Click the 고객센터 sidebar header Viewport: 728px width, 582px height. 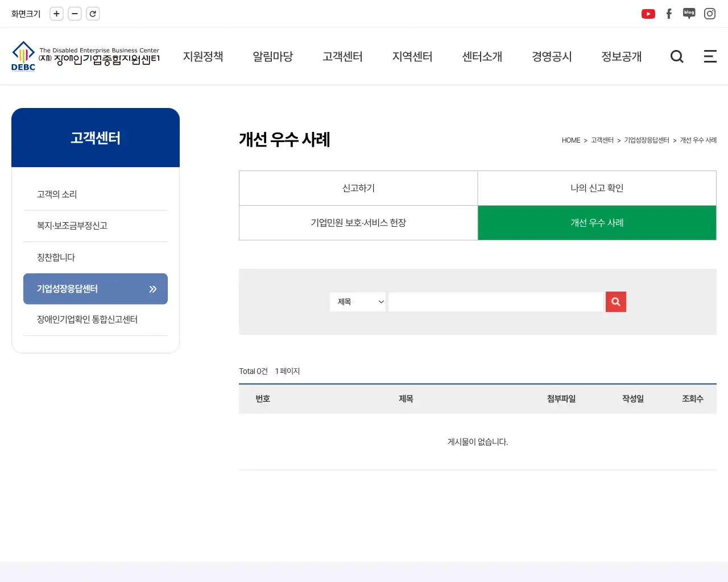(x=96, y=138)
